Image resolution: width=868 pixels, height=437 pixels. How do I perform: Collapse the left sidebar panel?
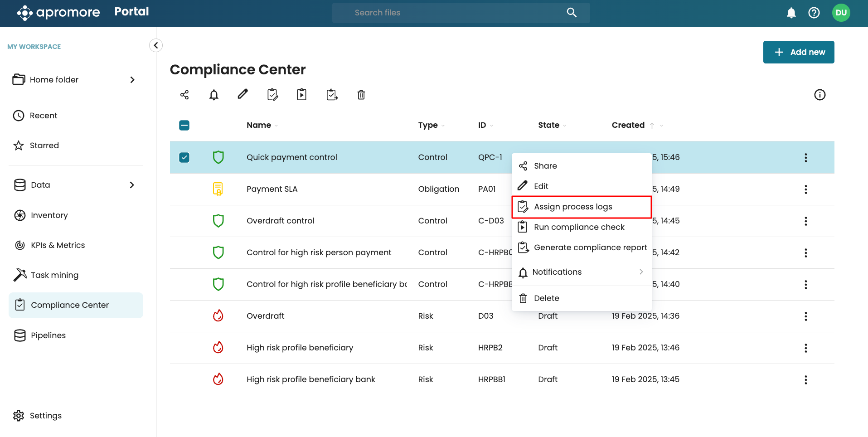(156, 45)
